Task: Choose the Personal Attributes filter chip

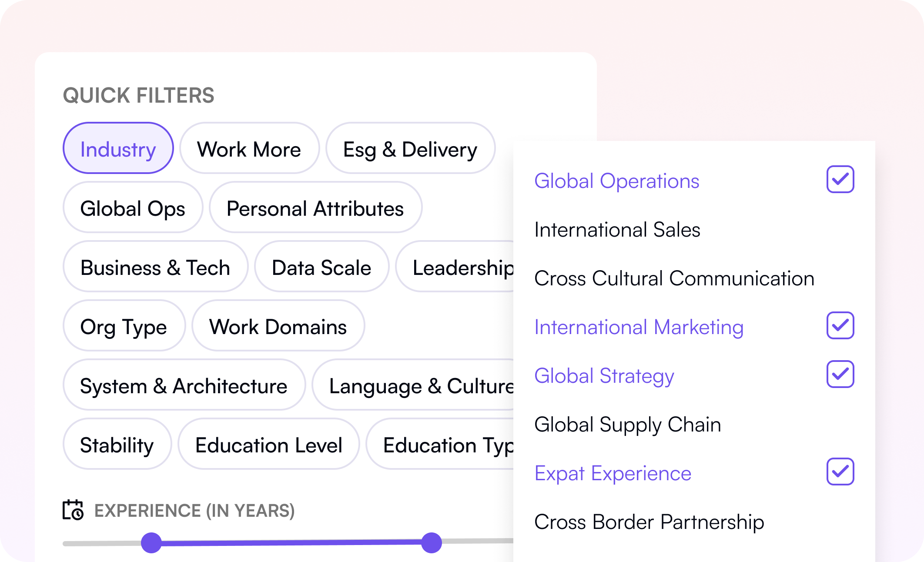Action: point(315,207)
